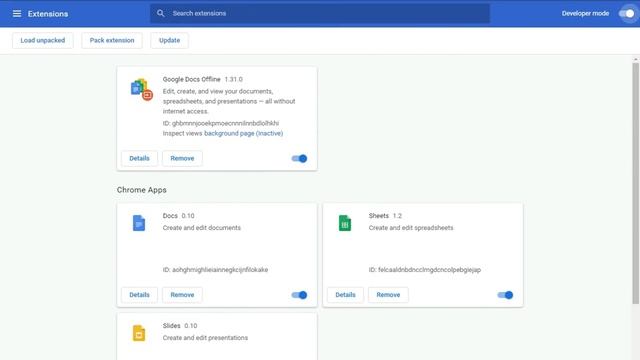Focus the Search extensions field
The image size is (640, 360).
[320, 13]
